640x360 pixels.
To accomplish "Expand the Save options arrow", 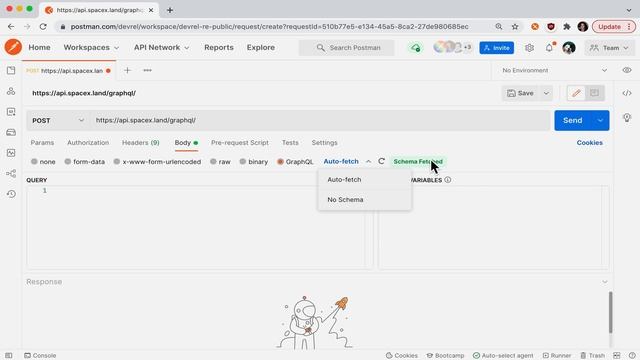I will pyautogui.click(x=546, y=93).
